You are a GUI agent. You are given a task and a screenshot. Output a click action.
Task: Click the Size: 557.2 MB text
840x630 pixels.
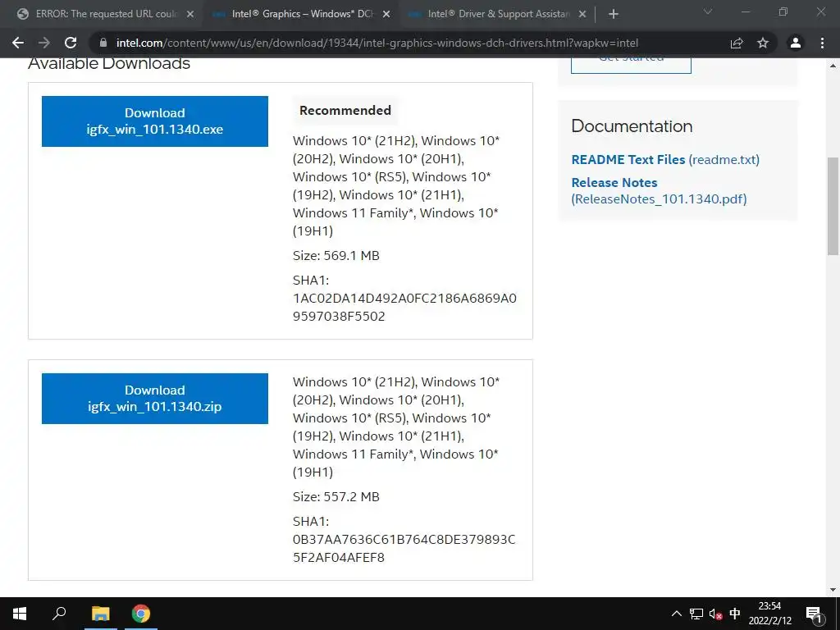pyautogui.click(x=336, y=496)
